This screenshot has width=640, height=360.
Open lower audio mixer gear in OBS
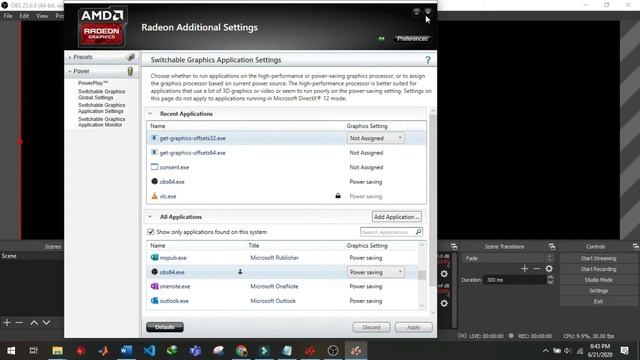pos(444,303)
